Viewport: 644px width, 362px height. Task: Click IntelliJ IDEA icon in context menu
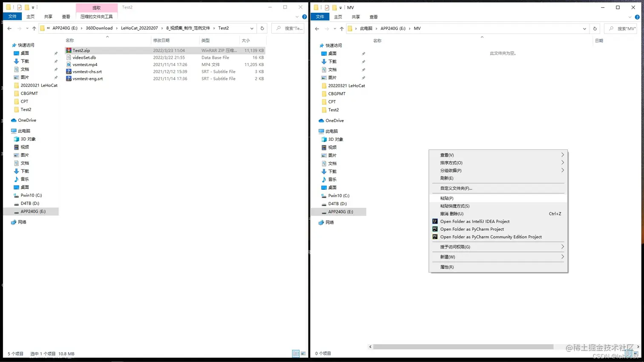click(435, 221)
